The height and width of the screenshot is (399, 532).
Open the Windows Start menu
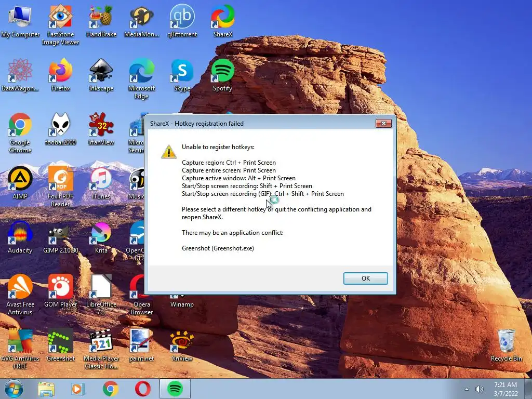(x=14, y=389)
